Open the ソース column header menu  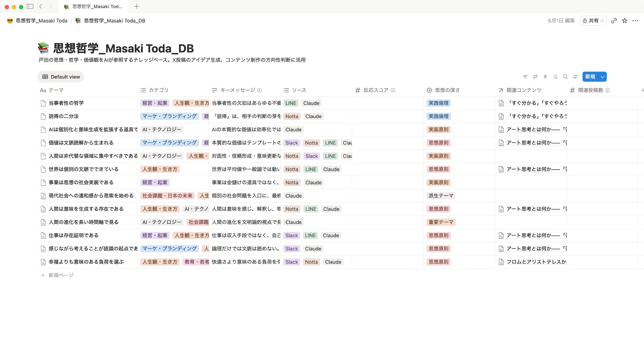316,90
